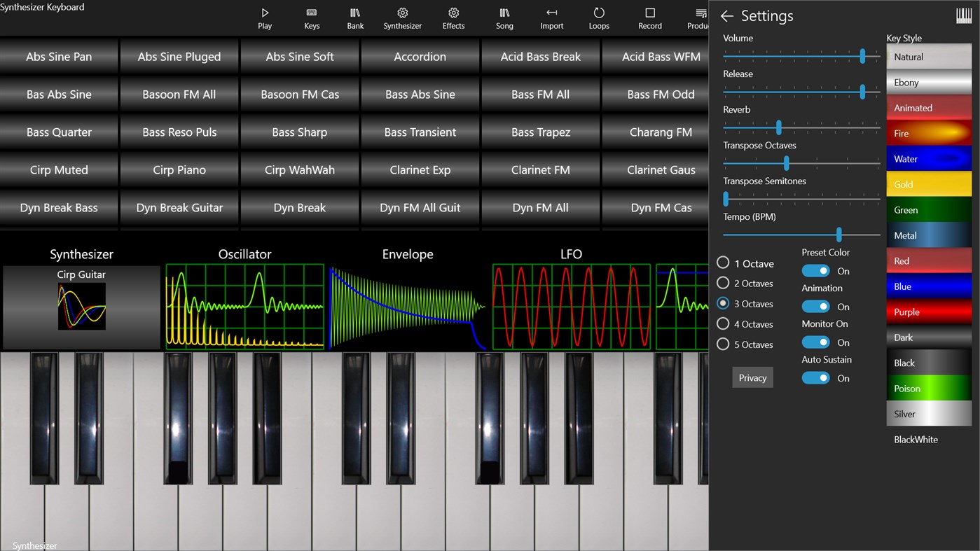
Task: Click the piano keyboard icon in Settings header
Action: (x=963, y=14)
